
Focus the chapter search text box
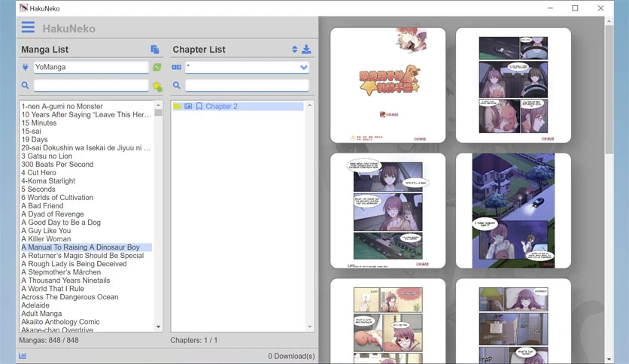coord(247,85)
